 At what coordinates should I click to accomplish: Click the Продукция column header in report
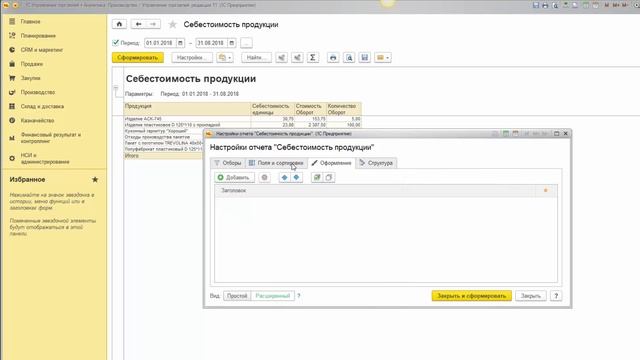(x=187, y=109)
